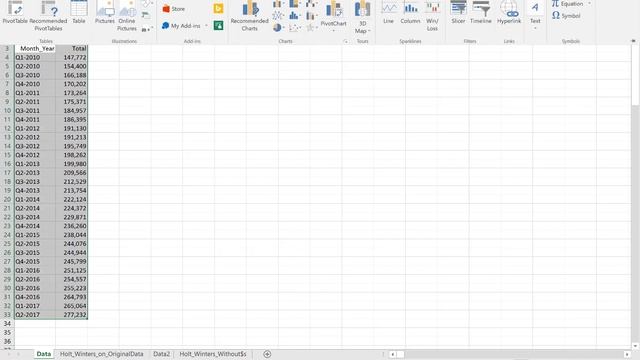Select row header 20
The height and width of the screenshot is (360, 640).
(x=7, y=200)
